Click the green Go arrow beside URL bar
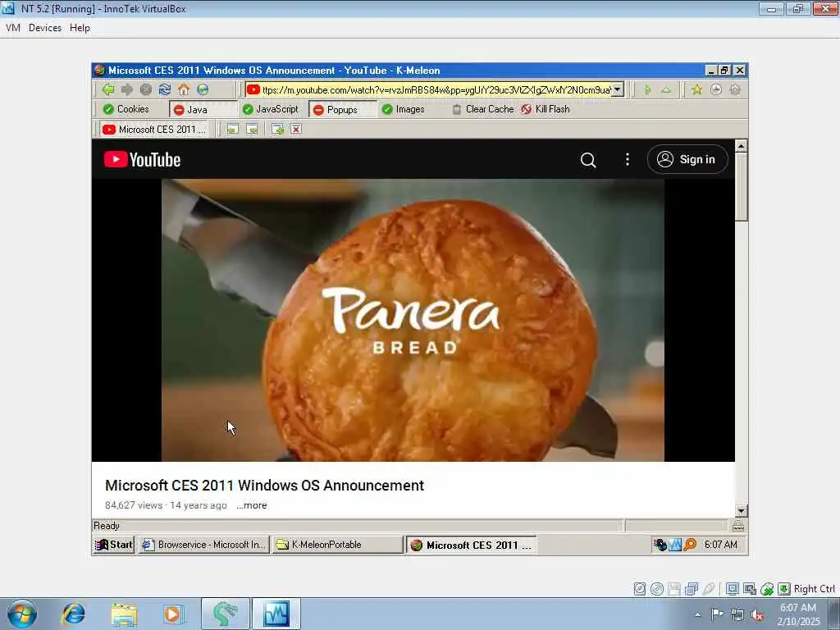 pyautogui.click(x=648, y=89)
